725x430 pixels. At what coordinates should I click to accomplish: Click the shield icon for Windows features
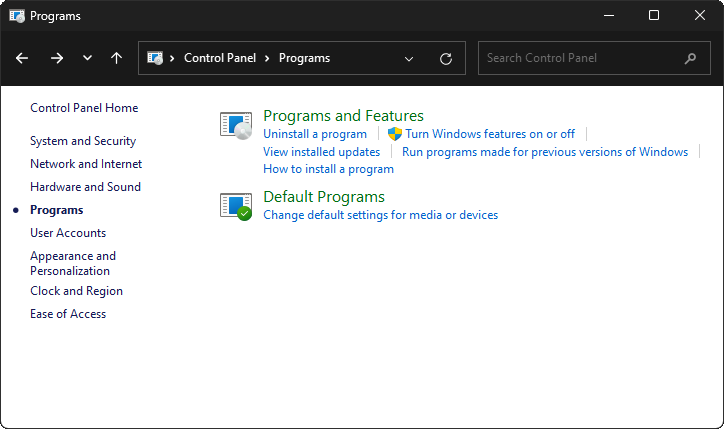tap(395, 134)
